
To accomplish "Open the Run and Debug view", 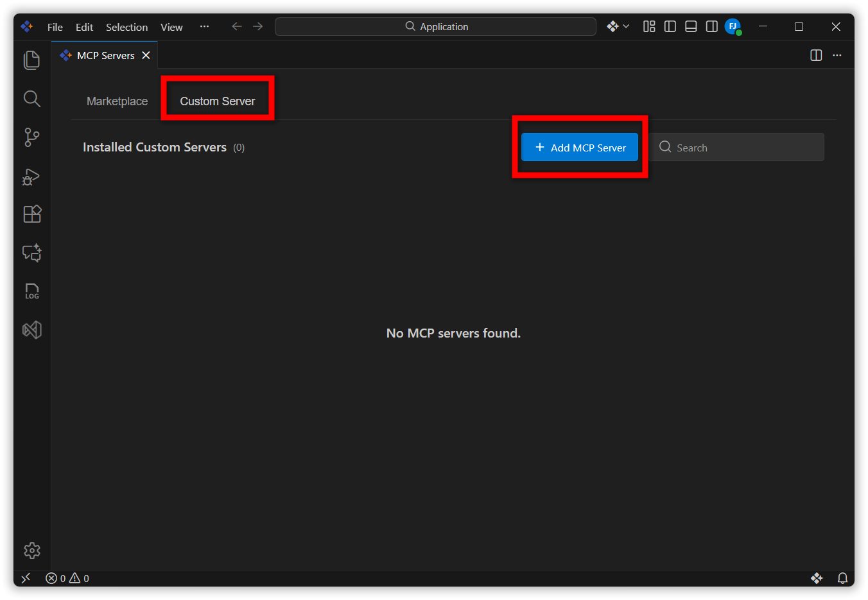I will coord(31,176).
